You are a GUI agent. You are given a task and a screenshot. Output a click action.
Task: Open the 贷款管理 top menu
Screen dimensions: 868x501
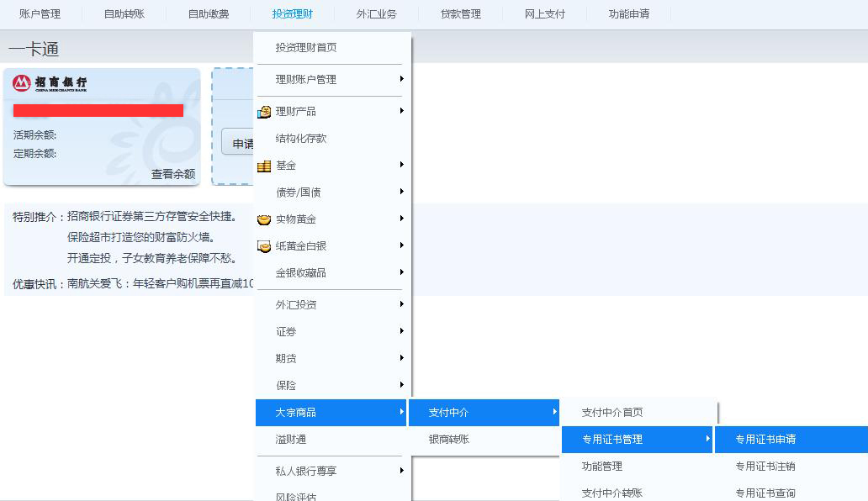point(461,13)
